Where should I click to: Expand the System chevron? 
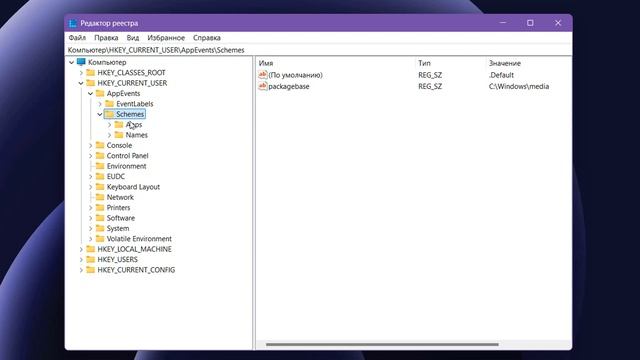(x=91, y=229)
